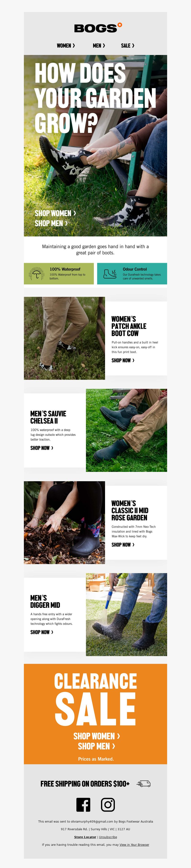Shop now for Men's Digger Mid
The width and height of the screenshot is (191, 868).
pyautogui.click(x=42, y=633)
